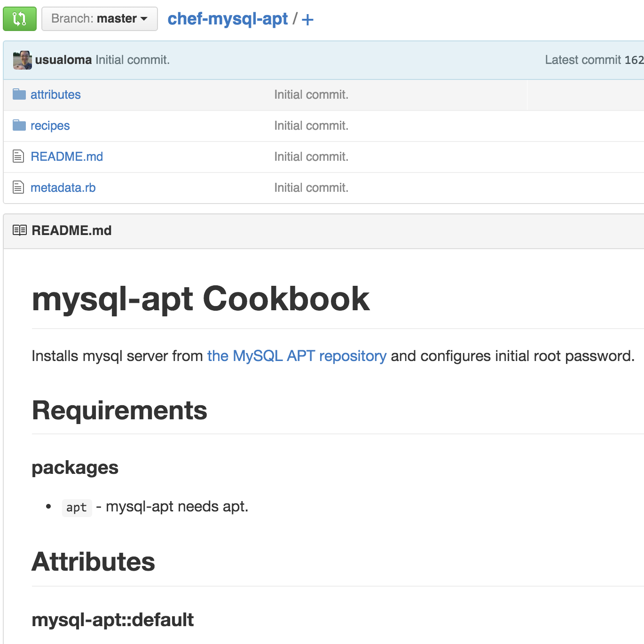This screenshot has width=644, height=644.
Task: Open the recipes directory
Action: click(50, 126)
